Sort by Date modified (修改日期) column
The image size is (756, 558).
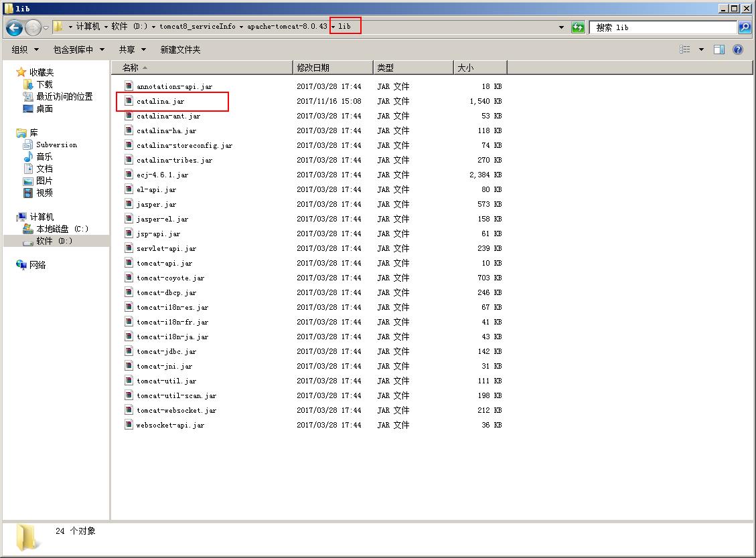click(x=333, y=68)
